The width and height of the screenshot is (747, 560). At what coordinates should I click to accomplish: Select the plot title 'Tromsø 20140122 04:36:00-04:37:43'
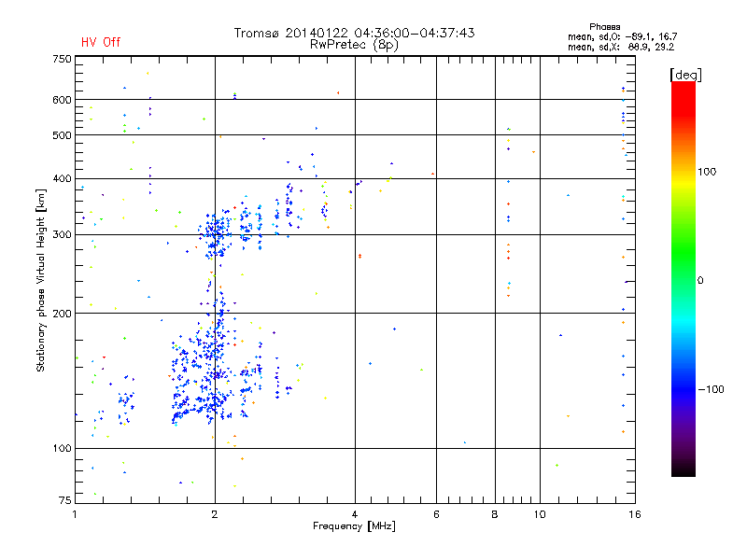pos(354,33)
